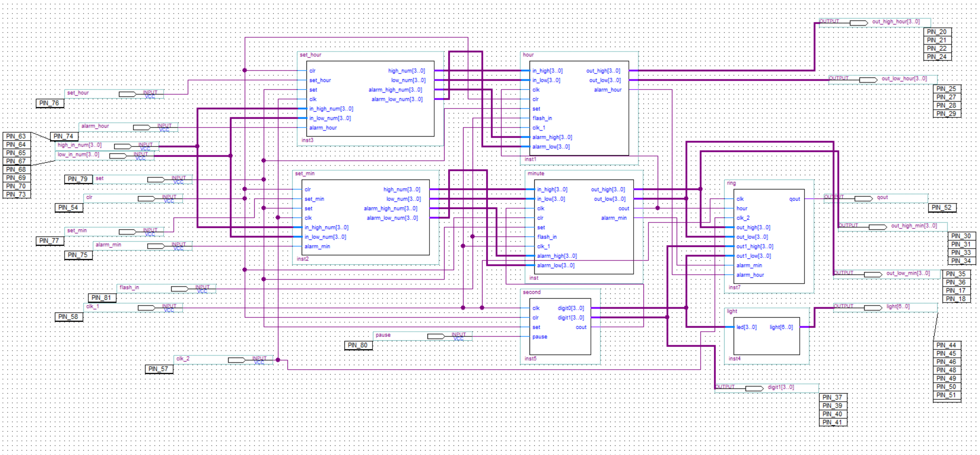Click the PIN_76 assignment label
The height and width of the screenshot is (455, 980).
[49, 103]
